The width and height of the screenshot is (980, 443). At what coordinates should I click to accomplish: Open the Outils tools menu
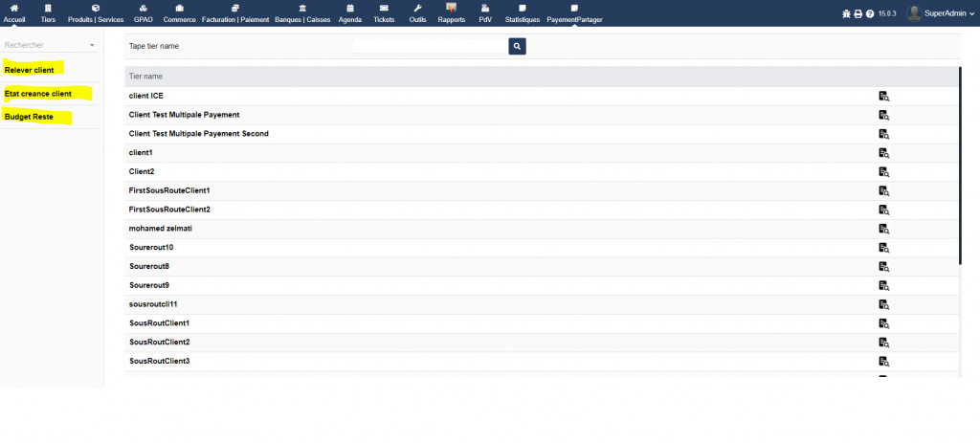[417, 13]
